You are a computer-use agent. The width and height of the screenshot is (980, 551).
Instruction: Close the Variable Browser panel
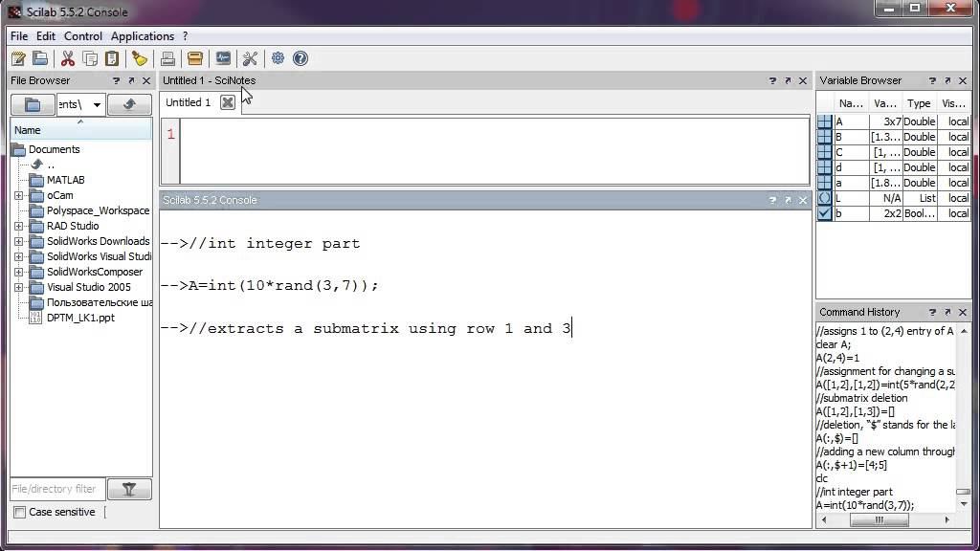coord(963,80)
